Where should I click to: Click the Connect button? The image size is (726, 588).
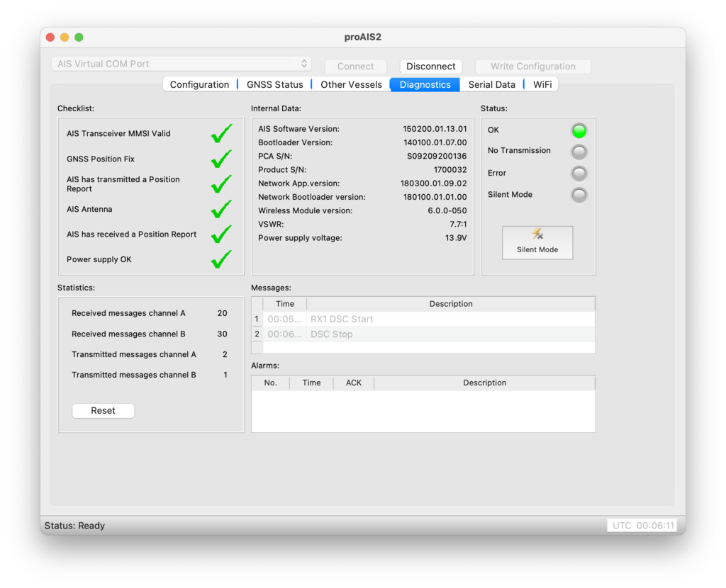tap(356, 66)
